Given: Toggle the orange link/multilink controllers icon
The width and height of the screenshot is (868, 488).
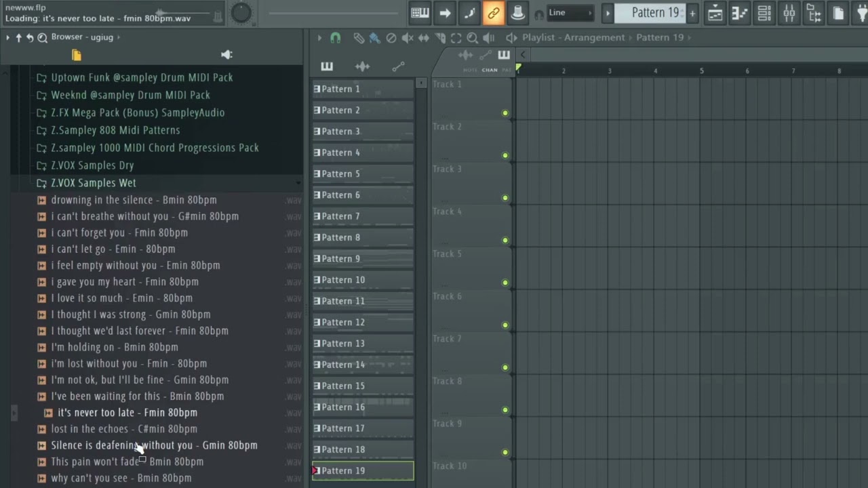Looking at the screenshot, I should (494, 13).
